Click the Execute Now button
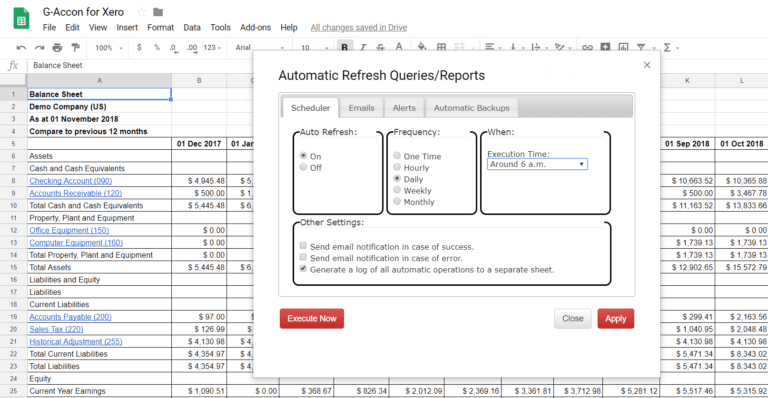The image size is (768, 398). 312,318
